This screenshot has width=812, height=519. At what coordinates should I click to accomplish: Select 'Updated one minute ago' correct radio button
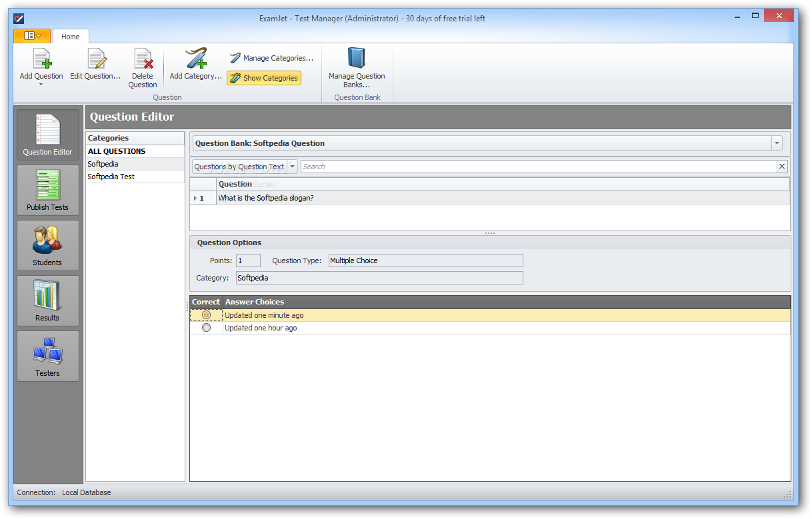pos(206,315)
